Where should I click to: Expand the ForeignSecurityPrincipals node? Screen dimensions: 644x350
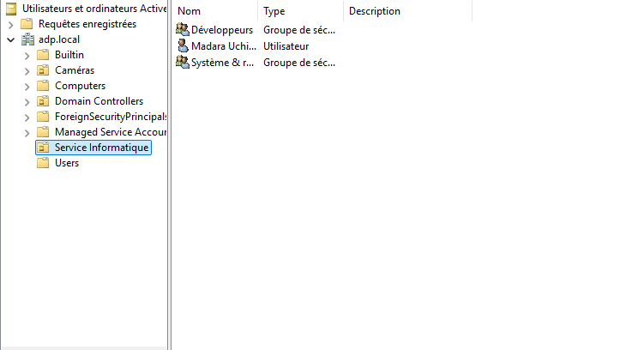click(27, 118)
